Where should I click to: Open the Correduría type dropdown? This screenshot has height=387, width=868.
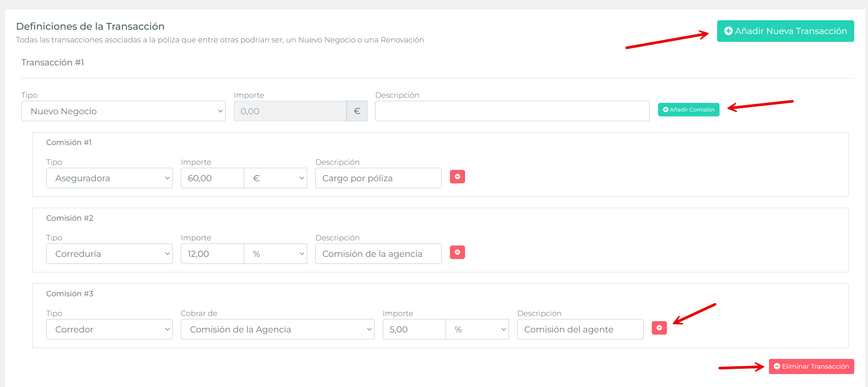coord(109,254)
